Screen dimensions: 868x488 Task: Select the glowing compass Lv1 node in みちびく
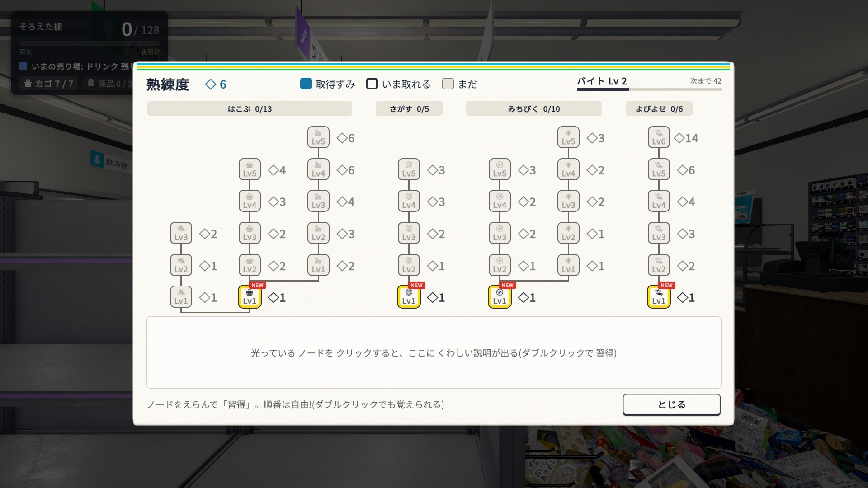500,297
